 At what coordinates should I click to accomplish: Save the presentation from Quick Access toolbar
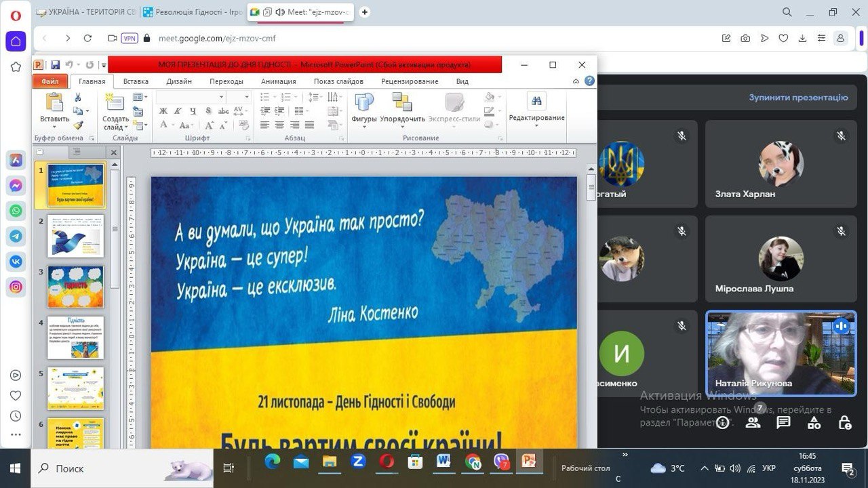55,65
